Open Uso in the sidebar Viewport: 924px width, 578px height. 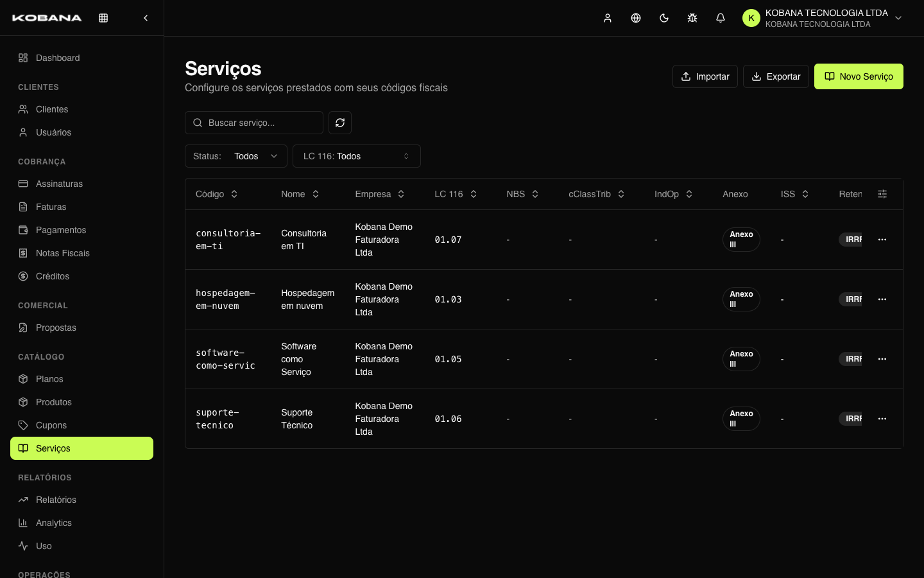(x=81, y=546)
